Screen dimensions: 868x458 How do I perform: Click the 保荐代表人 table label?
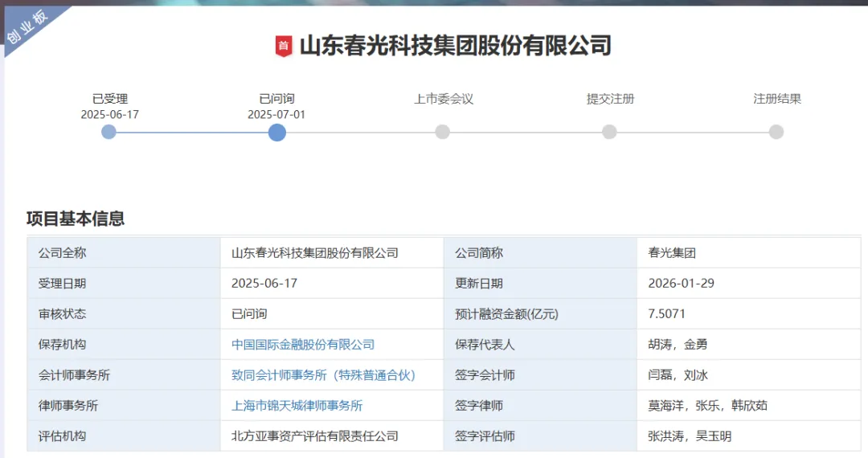tap(485, 345)
